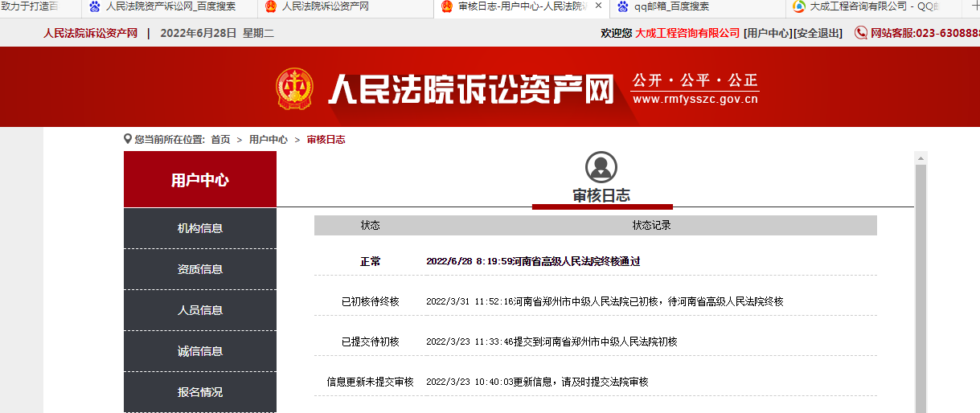
Task: Select 人员信息 sidebar item
Action: [x=200, y=310]
